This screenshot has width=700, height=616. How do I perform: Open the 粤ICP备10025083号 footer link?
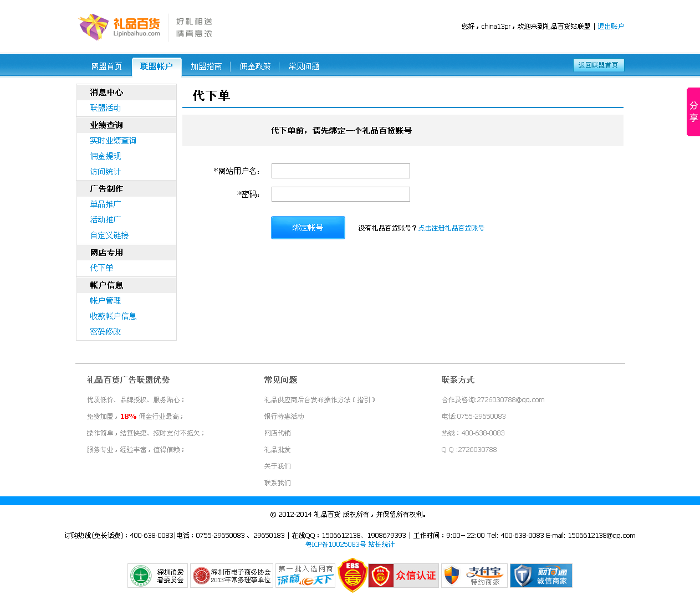pos(335,545)
